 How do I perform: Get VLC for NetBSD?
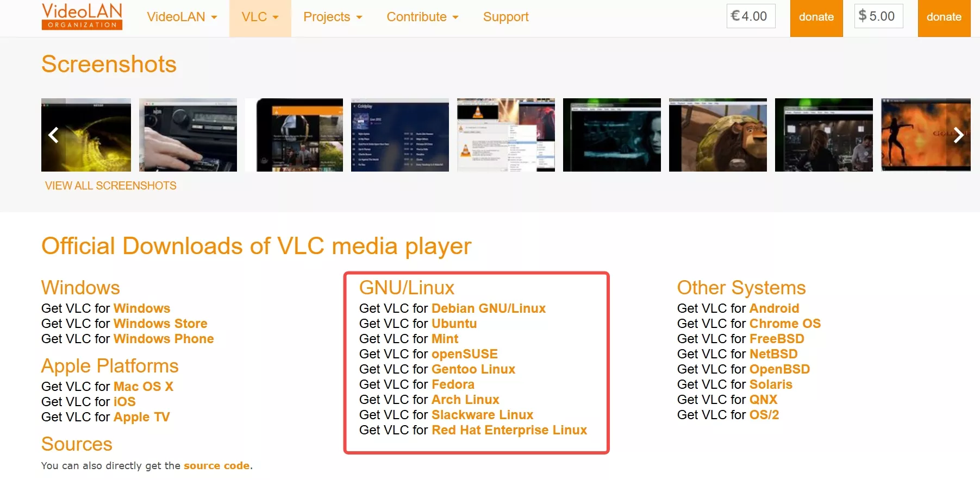[x=773, y=354]
